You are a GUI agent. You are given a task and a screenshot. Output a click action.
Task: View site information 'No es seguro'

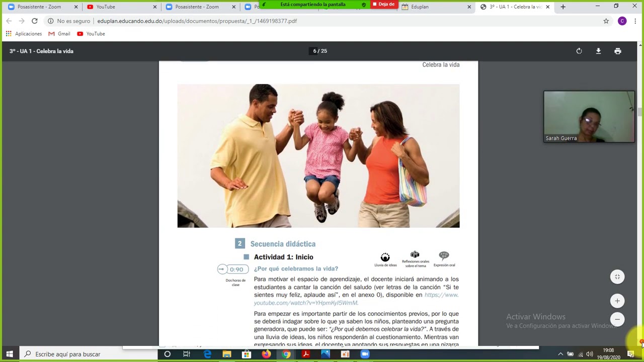click(x=69, y=21)
